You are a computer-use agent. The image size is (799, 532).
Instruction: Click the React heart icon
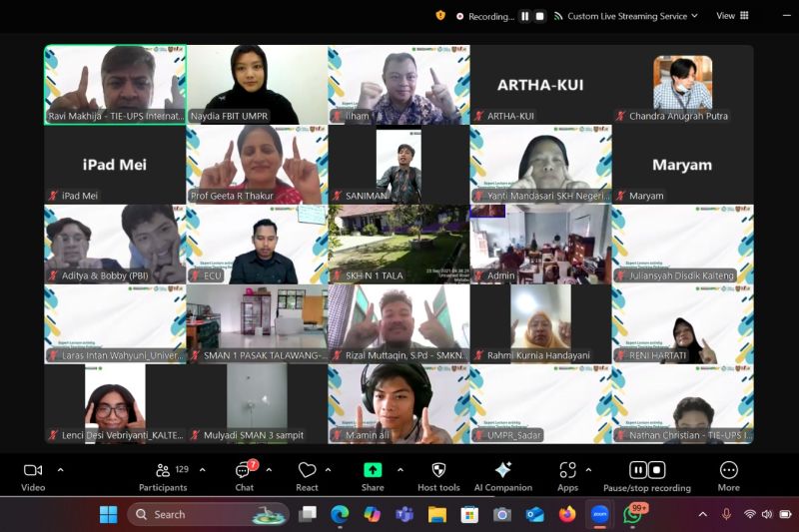(x=308, y=470)
